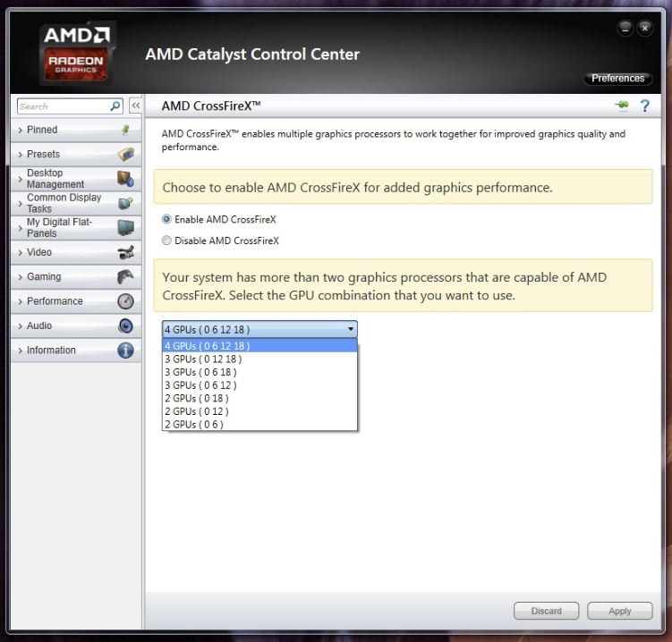Viewport: 672px width, 642px height.
Task: Click the AMD Radeon Graphics logo
Action: (x=77, y=53)
